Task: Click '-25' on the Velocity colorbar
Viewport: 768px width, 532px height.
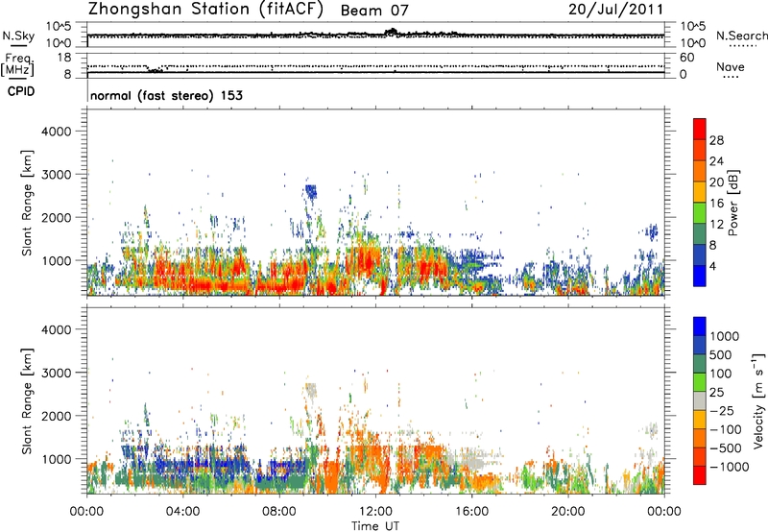Action: pos(723,411)
